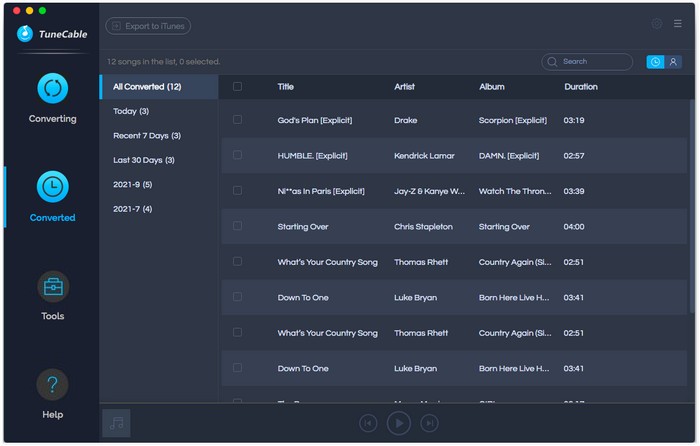Select Ni**as In Paris [Explicit] title

click(321, 192)
